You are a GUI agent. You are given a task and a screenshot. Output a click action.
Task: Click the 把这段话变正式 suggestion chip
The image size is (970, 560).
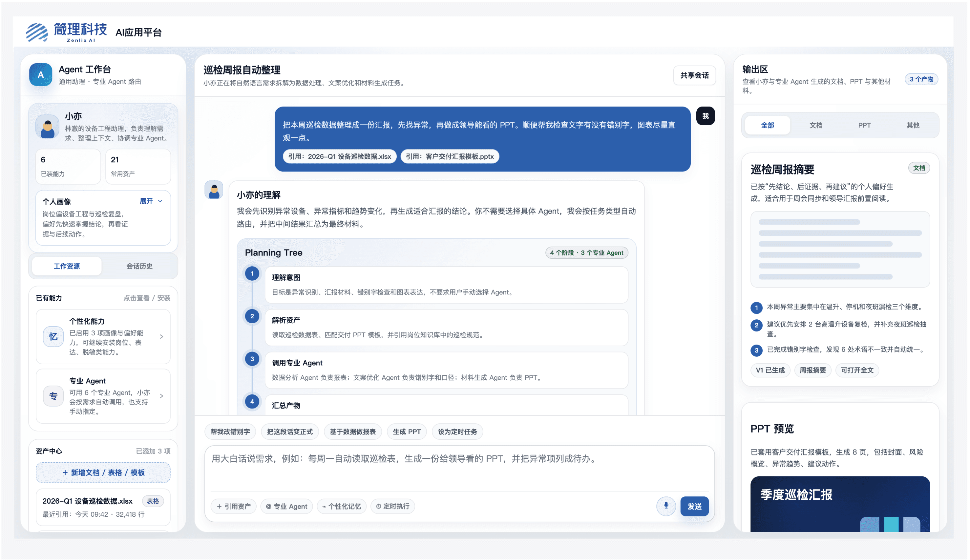[x=290, y=431]
